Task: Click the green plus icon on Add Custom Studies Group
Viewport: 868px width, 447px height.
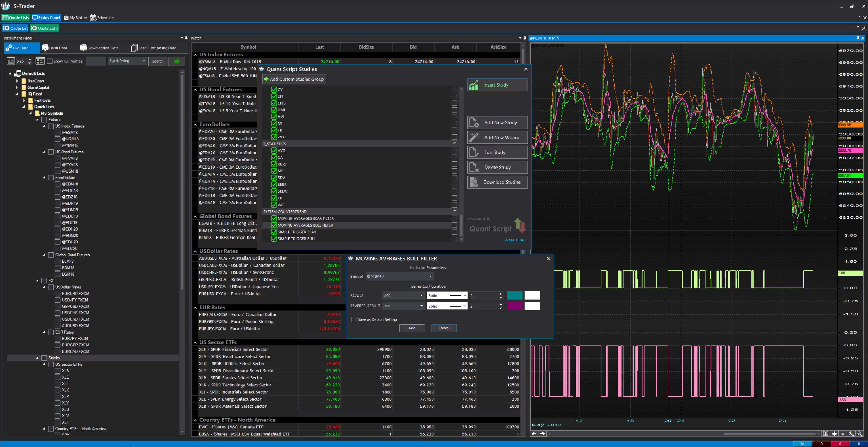Action: [x=266, y=79]
